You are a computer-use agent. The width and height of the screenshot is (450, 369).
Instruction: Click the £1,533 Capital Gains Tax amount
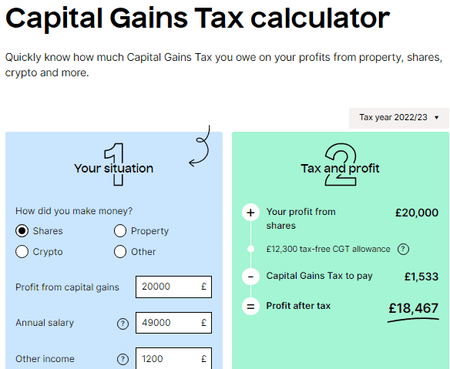(x=421, y=276)
